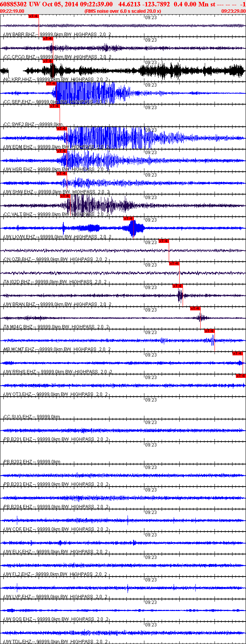Click the red pick flag on UW.OT3 trace
The width and height of the screenshot is (246, 644).
[x=241, y=376]
